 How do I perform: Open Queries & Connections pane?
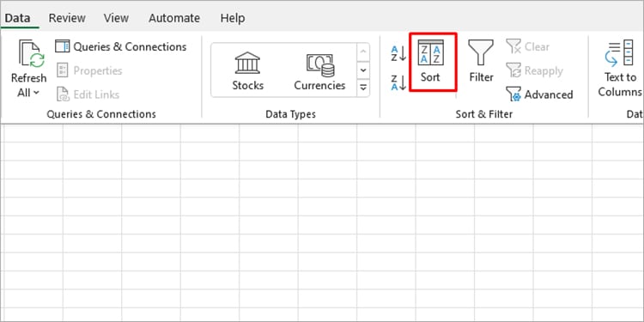(x=121, y=47)
